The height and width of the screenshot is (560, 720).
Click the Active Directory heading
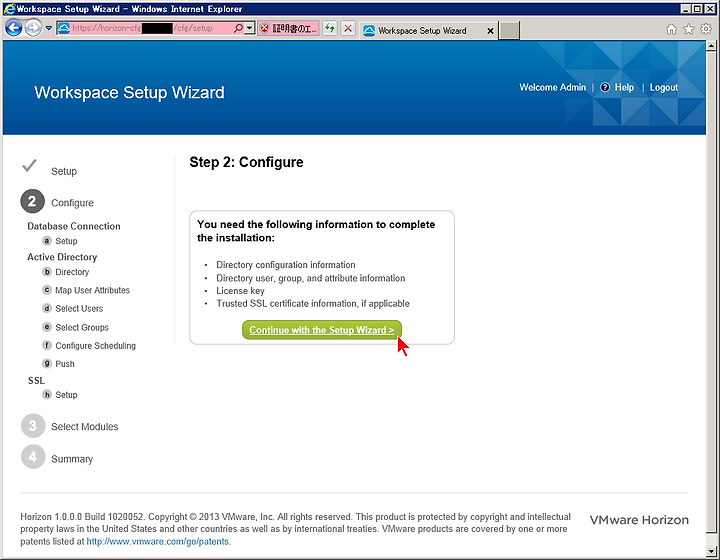pos(62,257)
